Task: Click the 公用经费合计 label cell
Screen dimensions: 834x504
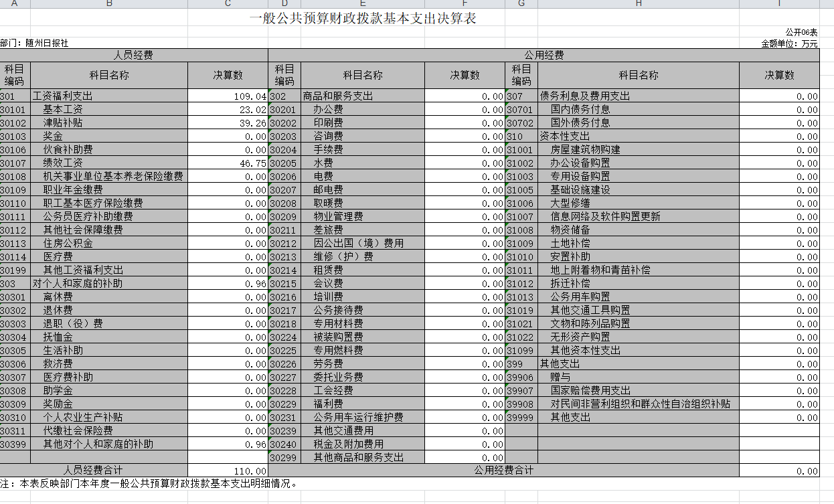Action: (503, 471)
